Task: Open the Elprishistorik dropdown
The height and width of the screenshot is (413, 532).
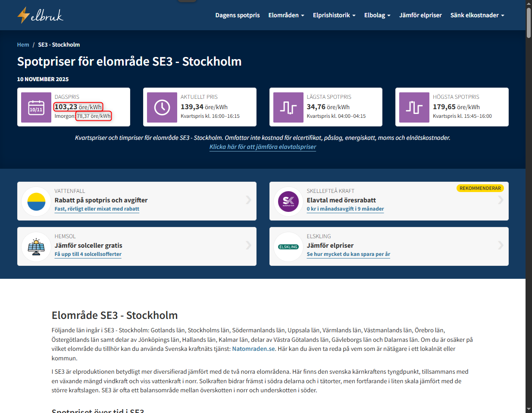Action: tap(334, 15)
